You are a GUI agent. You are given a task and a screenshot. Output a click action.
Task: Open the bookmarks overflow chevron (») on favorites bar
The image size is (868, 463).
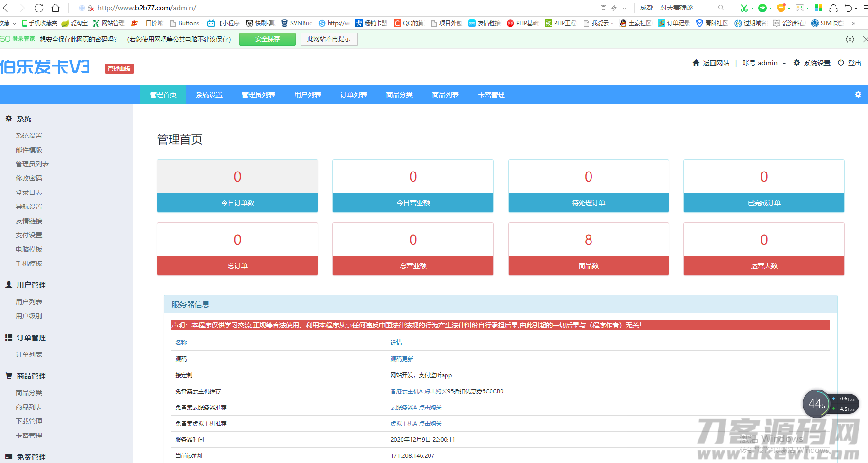point(854,23)
